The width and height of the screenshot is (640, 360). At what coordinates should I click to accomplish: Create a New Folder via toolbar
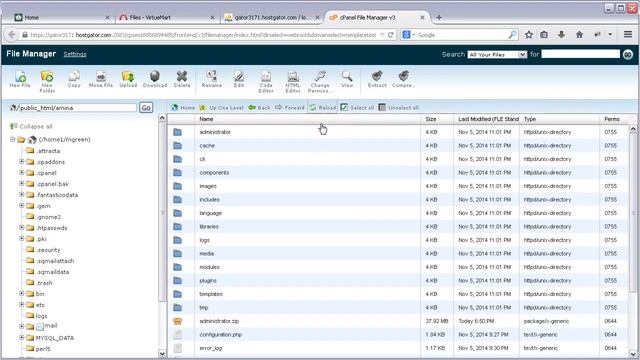click(47, 81)
